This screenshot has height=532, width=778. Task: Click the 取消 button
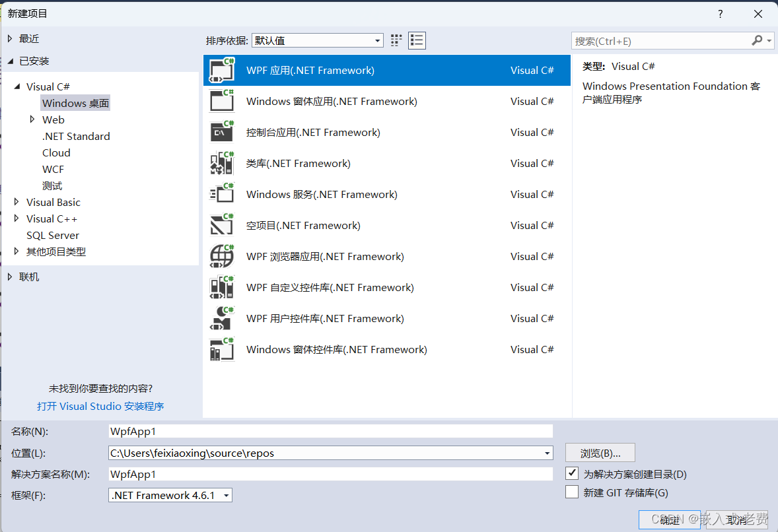736,519
